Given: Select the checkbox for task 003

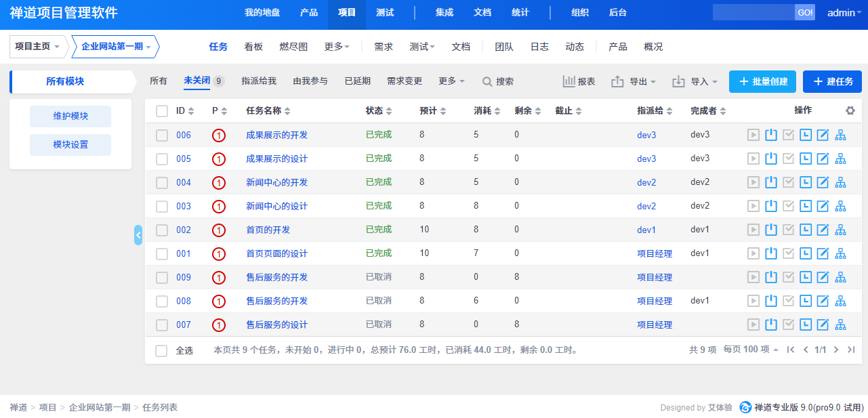Looking at the screenshot, I should pyautogui.click(x=162, y=206).
